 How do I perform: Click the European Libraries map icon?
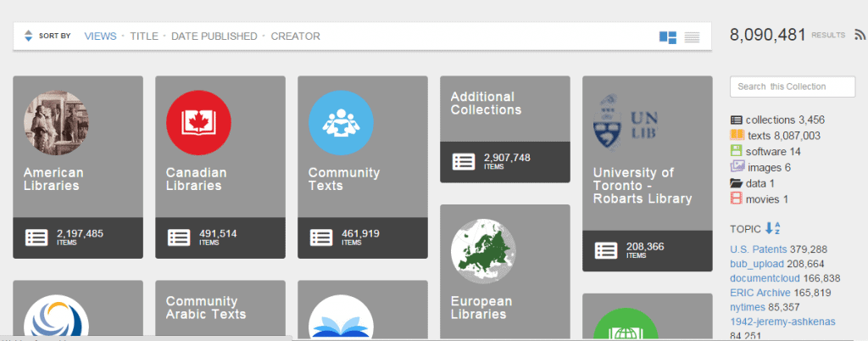[483, 251]
